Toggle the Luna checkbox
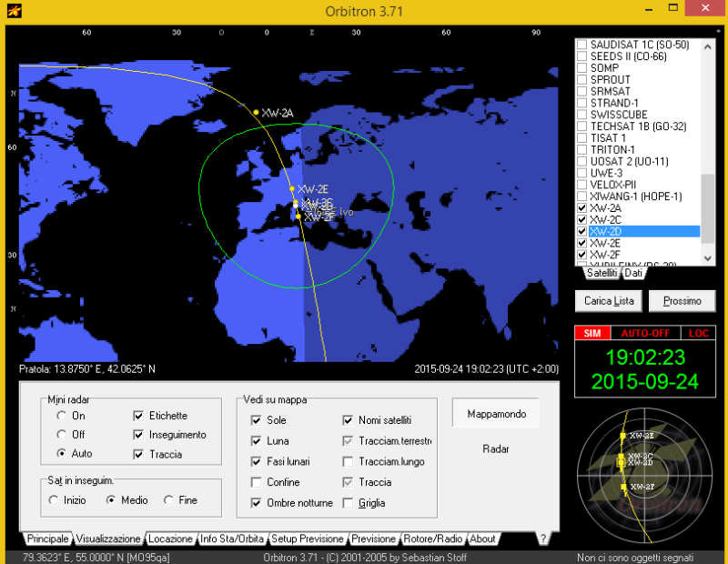This screenshot has width=728, height=564. [256, 440]
